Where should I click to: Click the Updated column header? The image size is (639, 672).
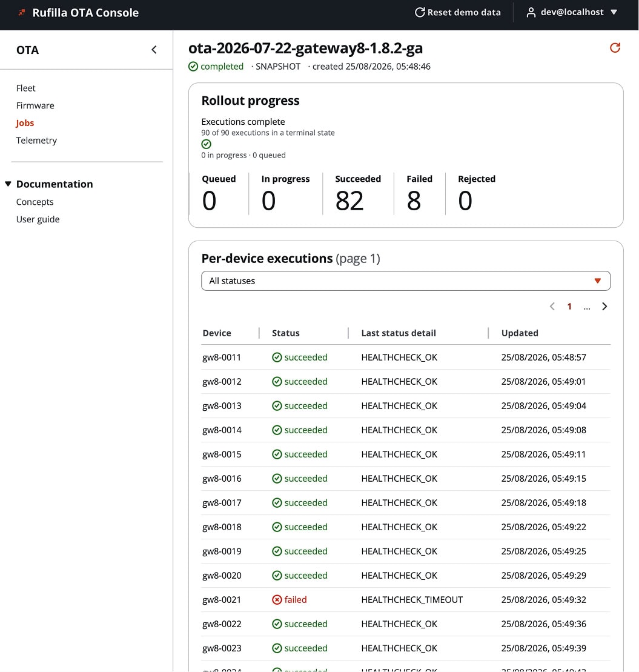(x=520, y=333)
